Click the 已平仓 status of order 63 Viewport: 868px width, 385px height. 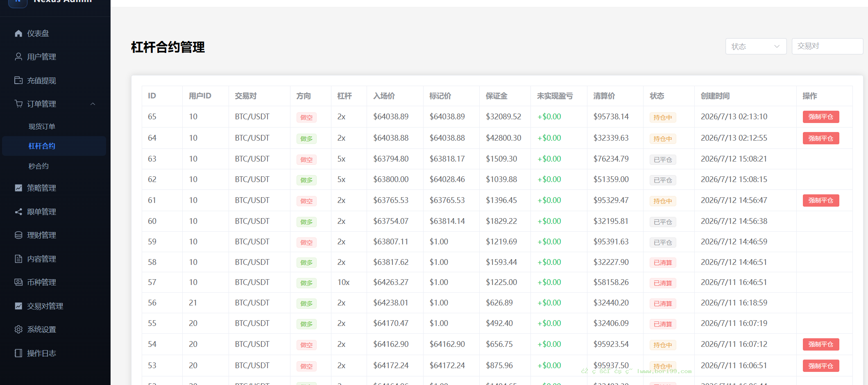tap(663, 159)
